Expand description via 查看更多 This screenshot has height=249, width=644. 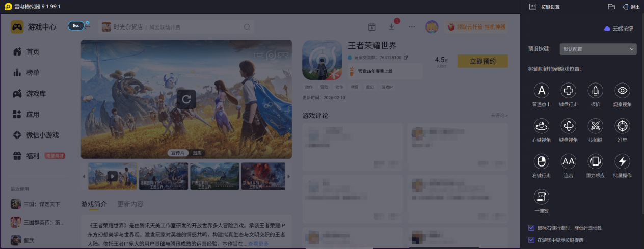[258, 244]
